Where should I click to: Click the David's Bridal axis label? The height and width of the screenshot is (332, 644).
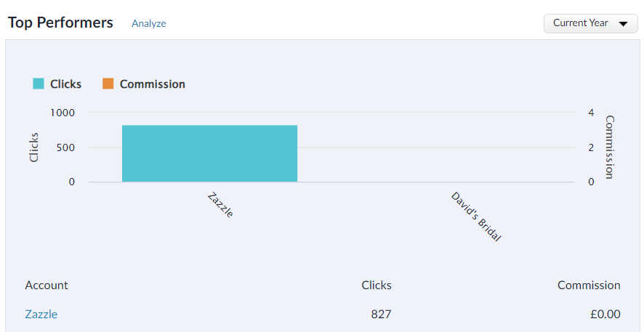coord(476,216)
